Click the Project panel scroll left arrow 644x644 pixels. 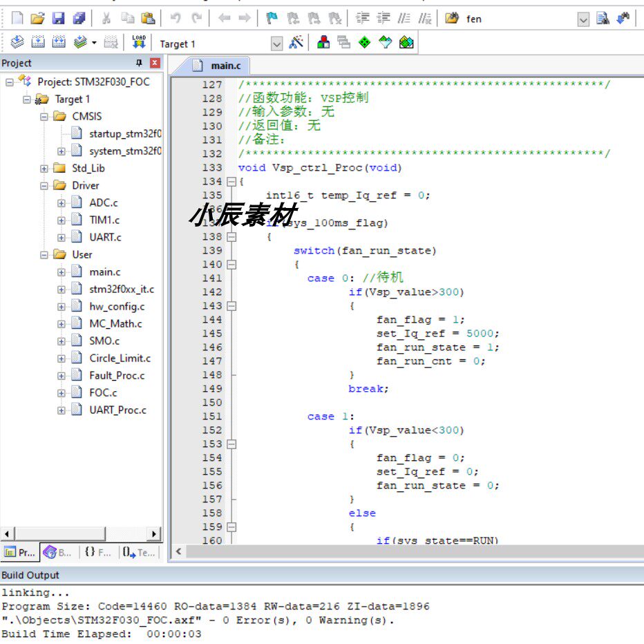click(7, 534)
